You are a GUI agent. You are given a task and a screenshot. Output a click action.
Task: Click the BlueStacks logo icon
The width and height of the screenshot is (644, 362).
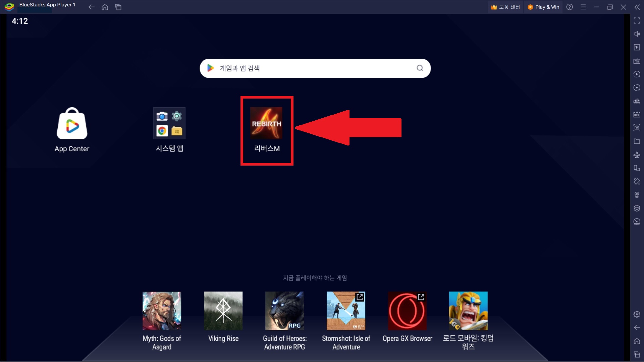[x=9, y=7]
